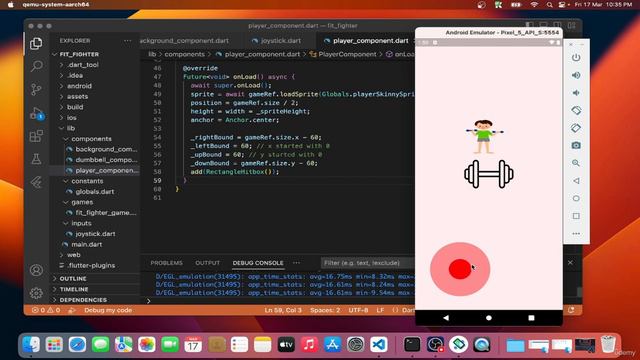Open the Testing flask view
Screen dimensions: 640x360
(x=36, y=159)
